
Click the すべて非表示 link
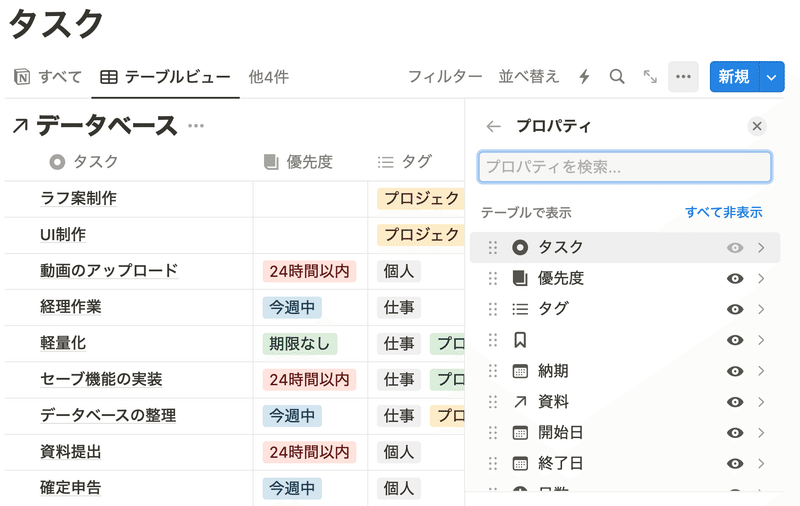(723, 213)
